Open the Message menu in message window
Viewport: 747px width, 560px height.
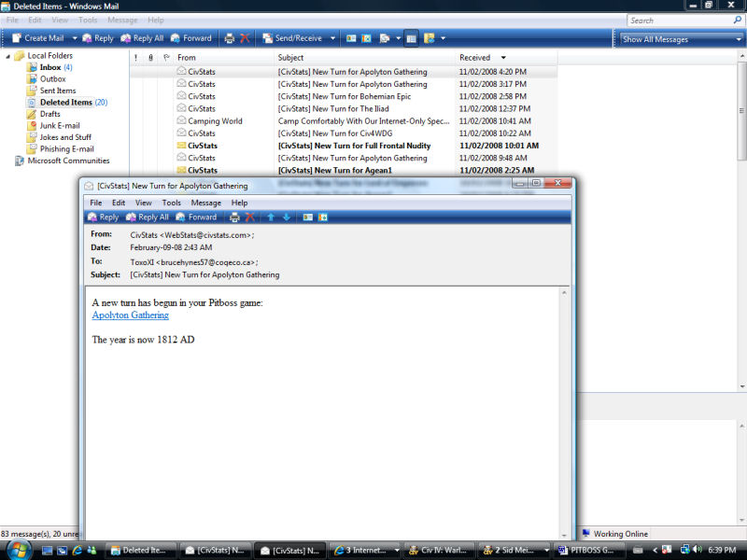(x=205, y=203)
